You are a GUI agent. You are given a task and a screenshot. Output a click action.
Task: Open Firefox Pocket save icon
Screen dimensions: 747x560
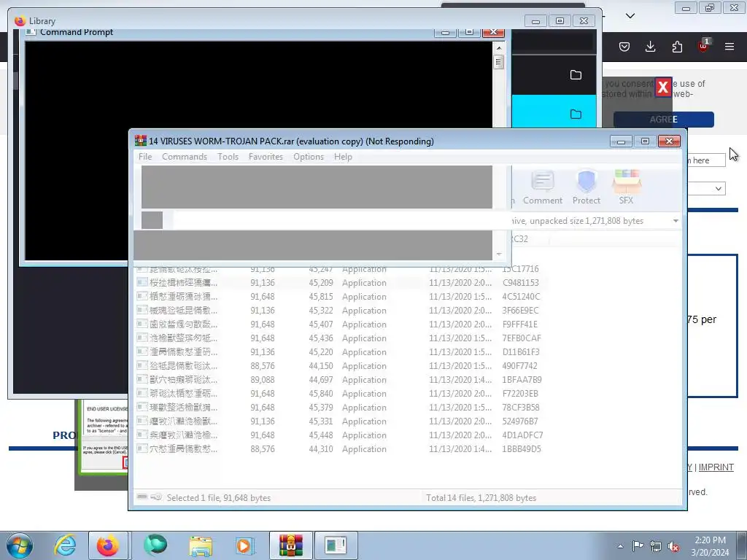(624, 46)
